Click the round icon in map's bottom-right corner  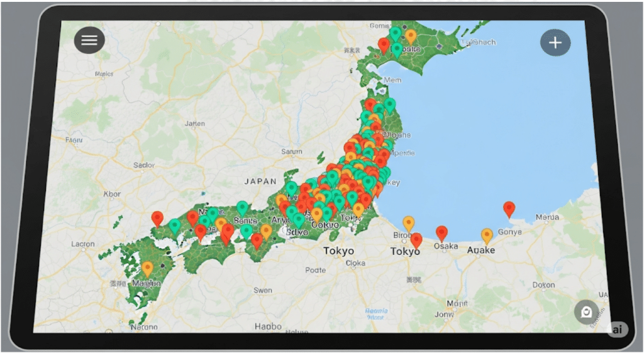pyautogui.click(x=586, y=312)
